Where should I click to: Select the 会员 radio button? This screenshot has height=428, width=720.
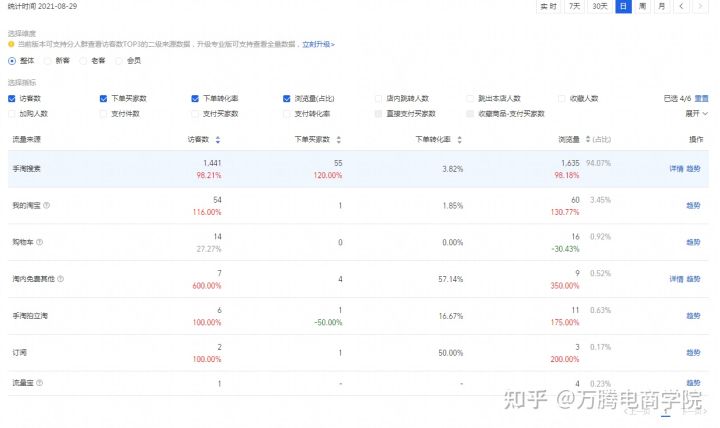(118, 61)
